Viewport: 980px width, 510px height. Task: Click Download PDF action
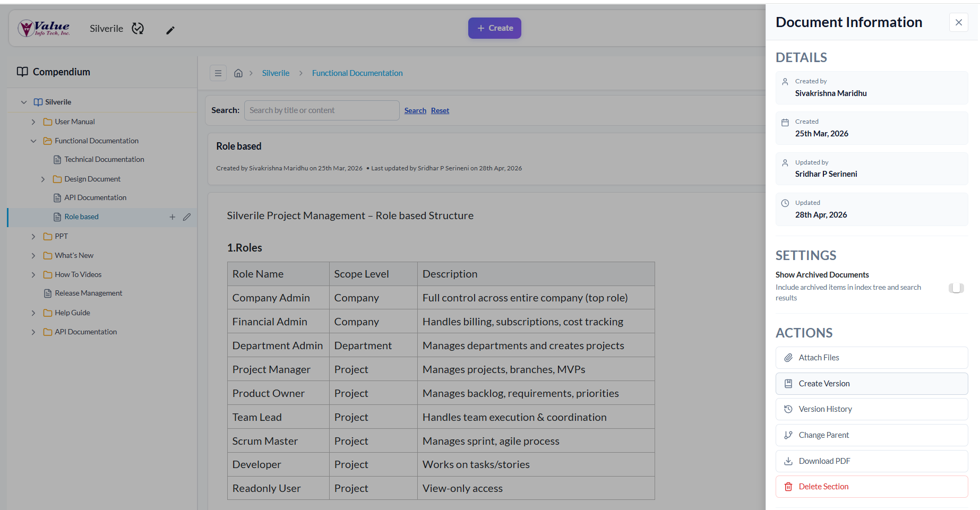click(872, 461)
